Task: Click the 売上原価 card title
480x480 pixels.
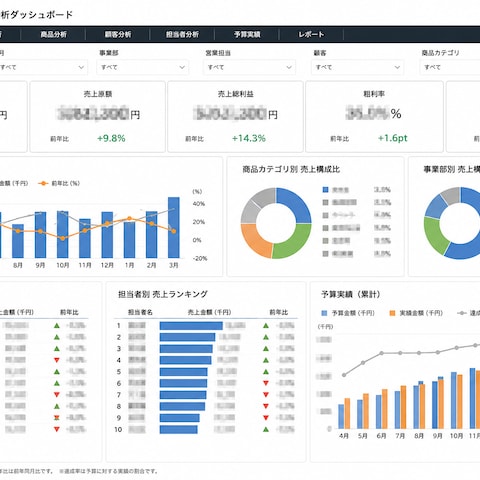Action: click(x=98, y=94)
